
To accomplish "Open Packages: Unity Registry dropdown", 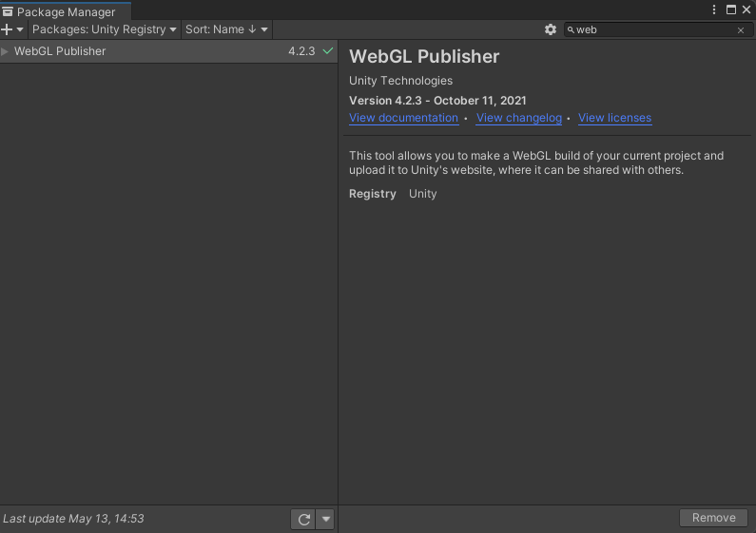I will [x=105, y=29].
